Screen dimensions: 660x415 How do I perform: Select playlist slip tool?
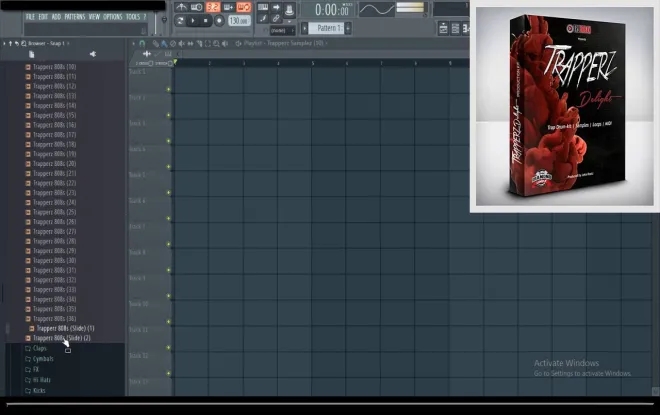[190, 43]
